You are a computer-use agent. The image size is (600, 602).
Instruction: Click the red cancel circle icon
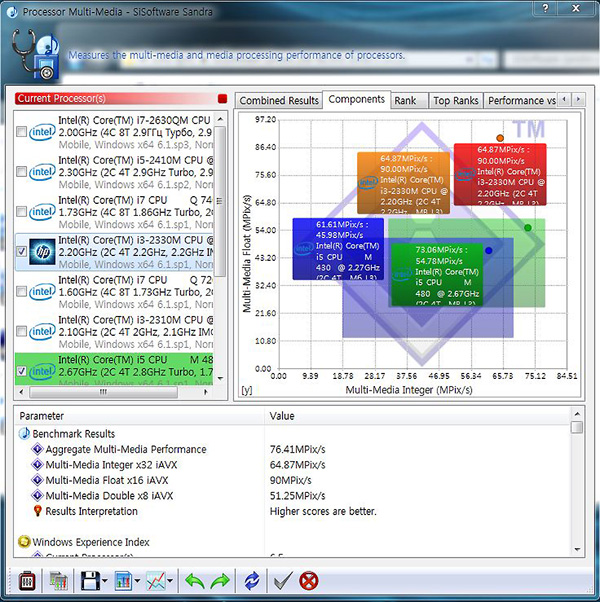pos(309,581)
